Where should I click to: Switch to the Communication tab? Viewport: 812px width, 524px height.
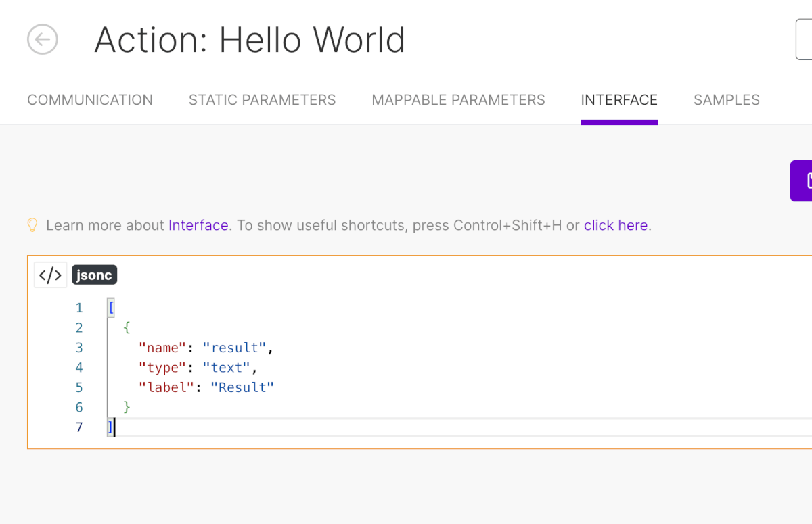90,100
